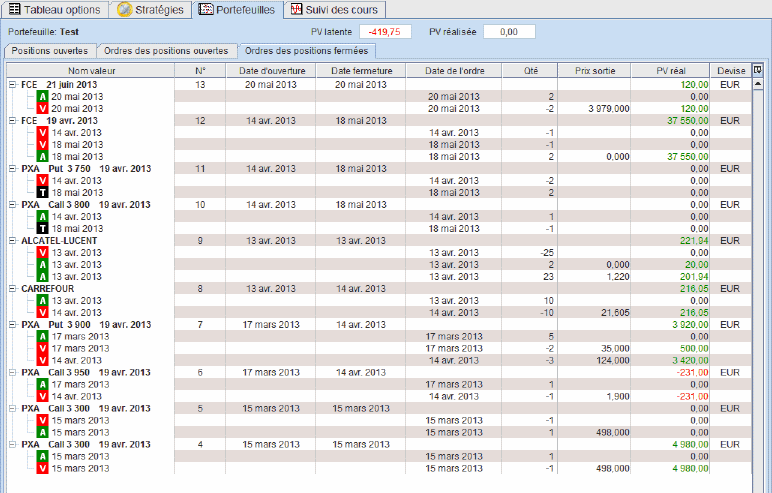The width and height of the screenshot is (772, 493).
Task: Click the Date d'ouverture column header
Action: click(278, 71)
